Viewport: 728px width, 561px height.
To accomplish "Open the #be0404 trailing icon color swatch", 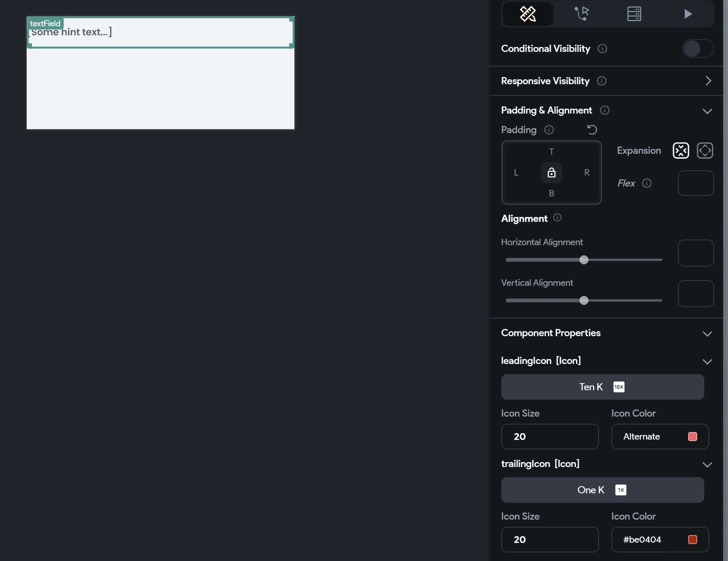I will click(692, 539).
